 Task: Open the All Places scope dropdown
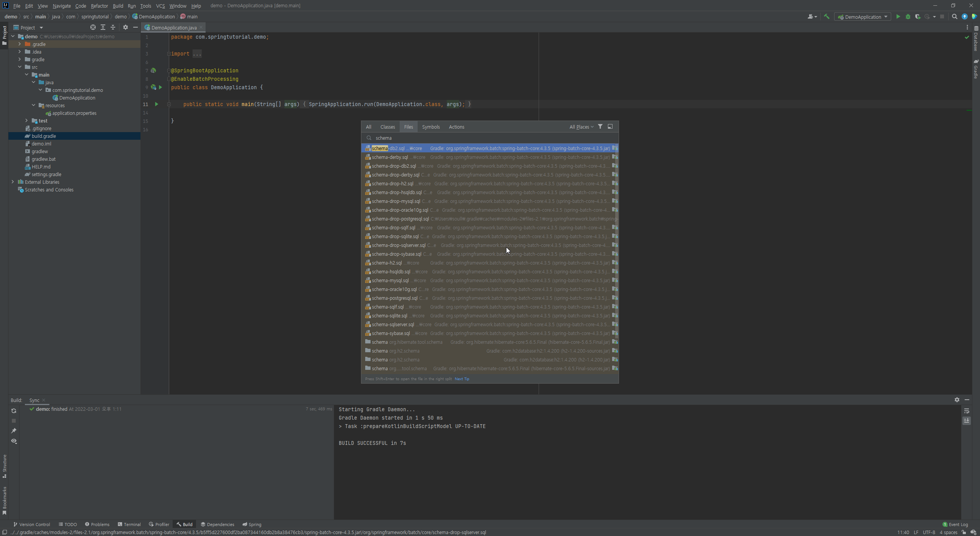click(x=581, y=127)
